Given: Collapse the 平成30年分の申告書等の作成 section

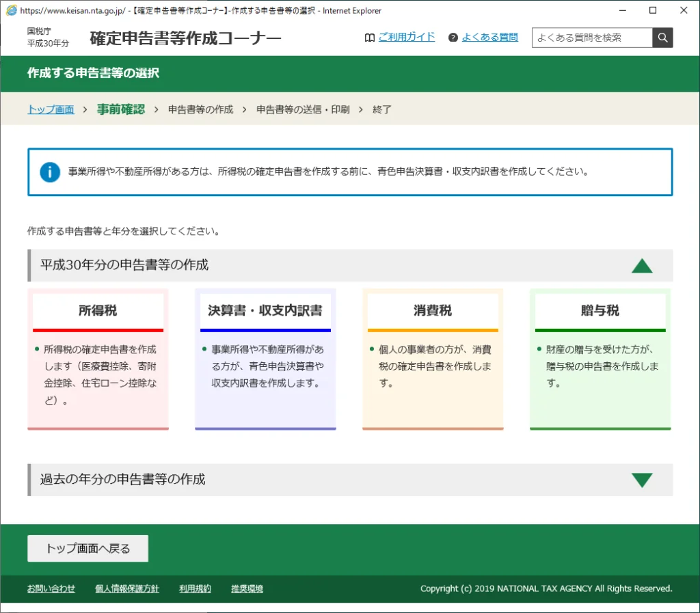Looking at the screenshot, I should coord(641,266).
